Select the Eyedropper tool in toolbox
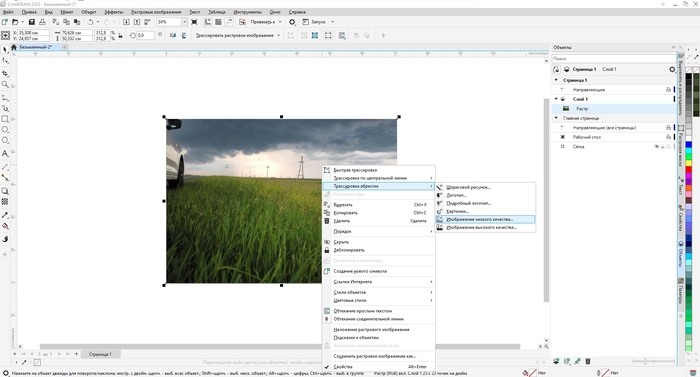 [5, 215]
